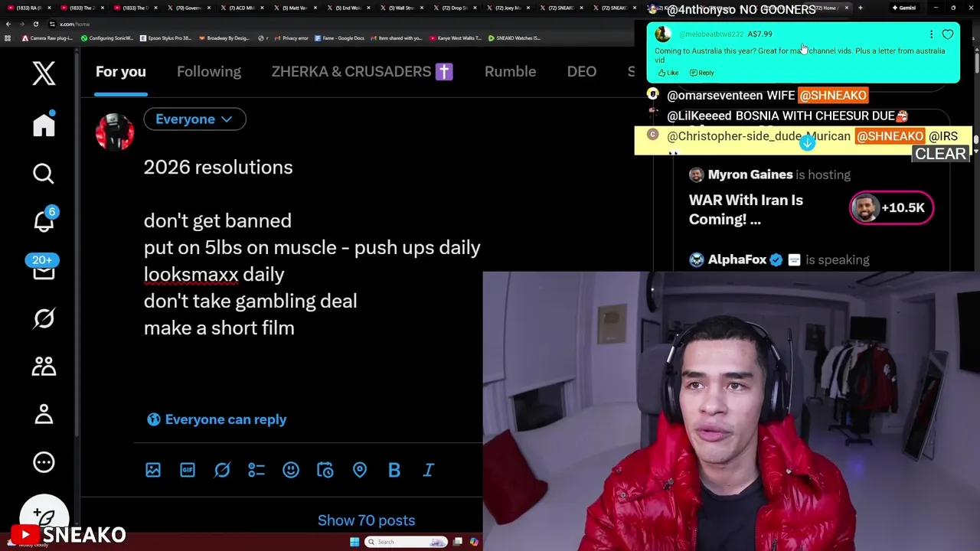This screenshot has width=980, height=551.
Task: Open the X logo home icon
Action: pos(44,73)
